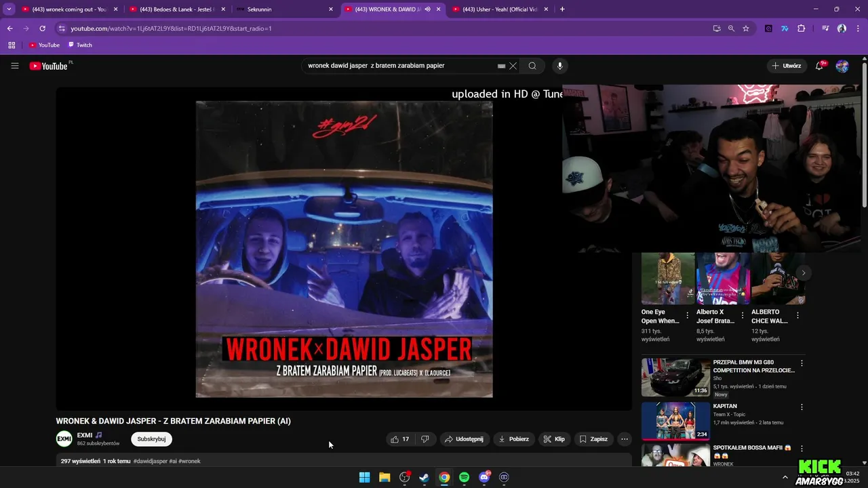Open the YouTube bookmark
Viewport: 868px width, 488px height.
pyautogui.click(x=44, y=45)
